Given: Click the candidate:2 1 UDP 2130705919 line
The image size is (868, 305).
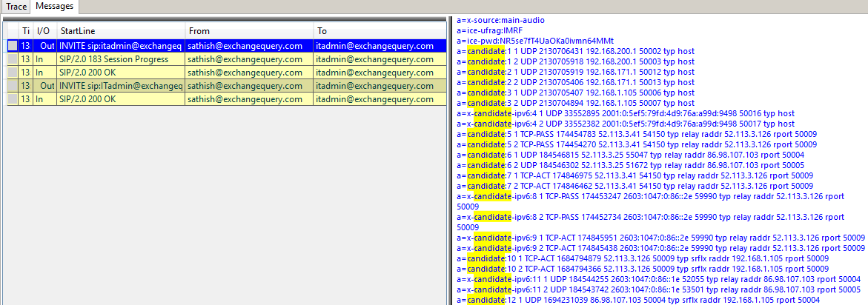Looking at the screenshot, I should [x=576, y=72].
